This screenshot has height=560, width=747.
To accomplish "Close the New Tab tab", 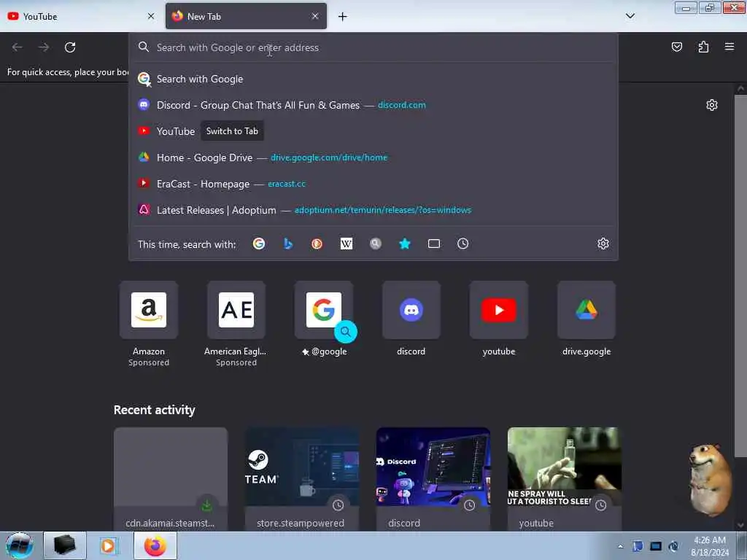I will click(x=315, y=16).
